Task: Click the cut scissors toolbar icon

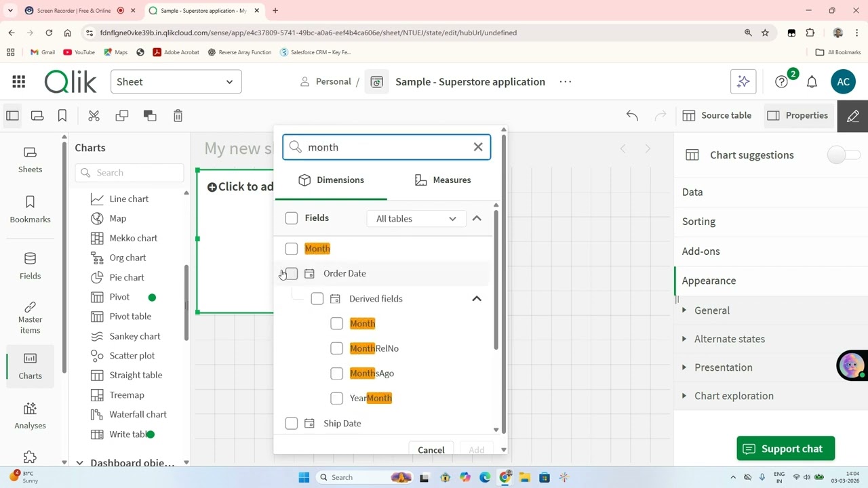Action: tap(94, 116)
